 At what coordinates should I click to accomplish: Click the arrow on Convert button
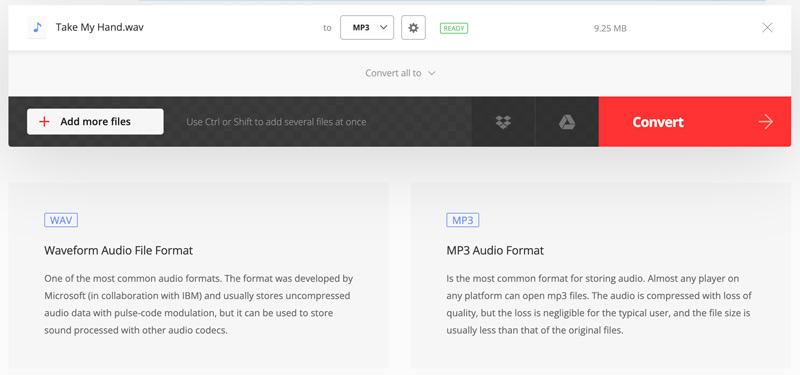pos(765,122)
